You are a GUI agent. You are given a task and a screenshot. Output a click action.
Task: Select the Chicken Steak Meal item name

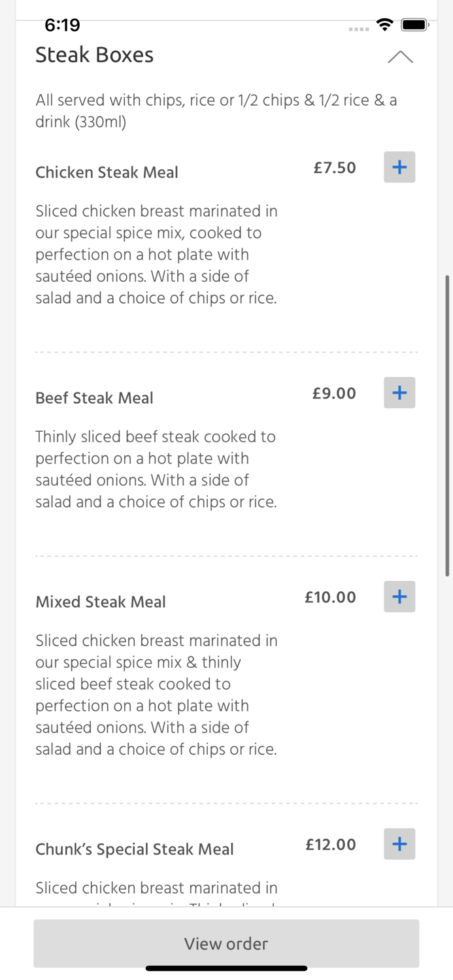(x=107, y=172)
